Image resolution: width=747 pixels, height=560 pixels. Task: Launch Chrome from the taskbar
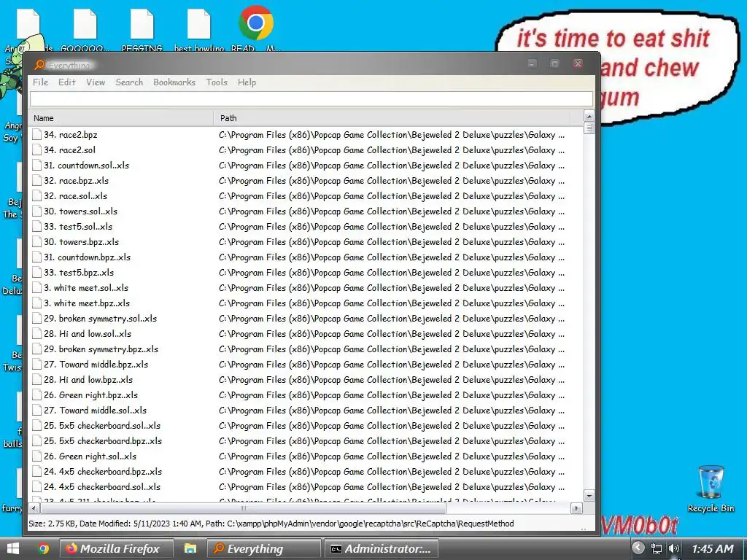pos(44,548)
